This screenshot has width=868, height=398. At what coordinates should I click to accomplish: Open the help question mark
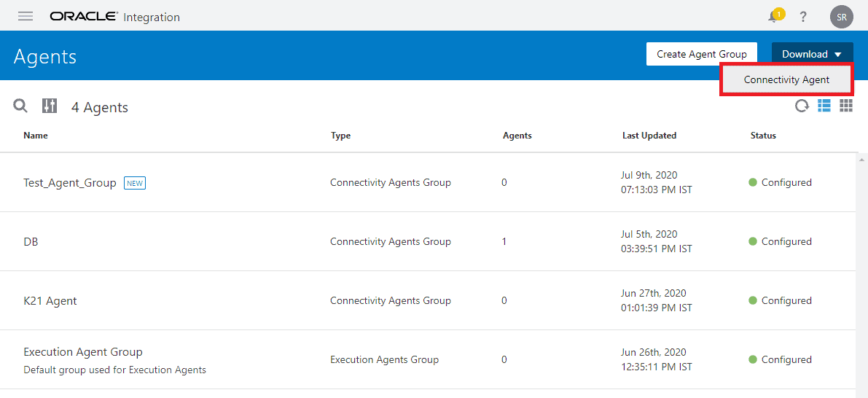(x=803, y=17)
